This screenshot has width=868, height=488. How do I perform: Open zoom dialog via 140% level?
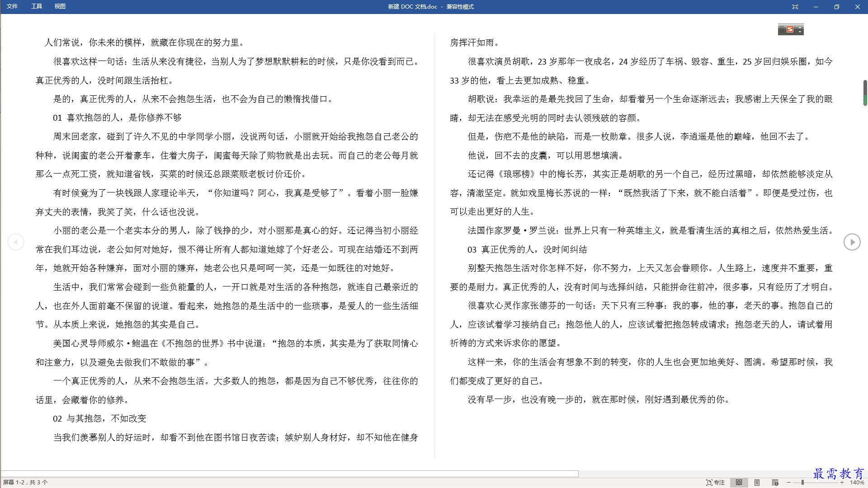857,483
